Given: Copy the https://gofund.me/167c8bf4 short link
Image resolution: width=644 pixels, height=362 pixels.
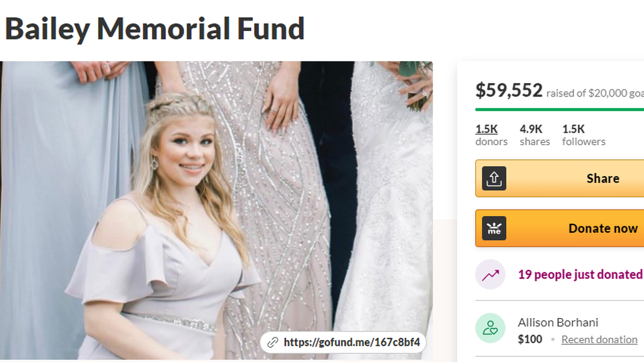Looking at the screenshot, I should coord(351,342).
